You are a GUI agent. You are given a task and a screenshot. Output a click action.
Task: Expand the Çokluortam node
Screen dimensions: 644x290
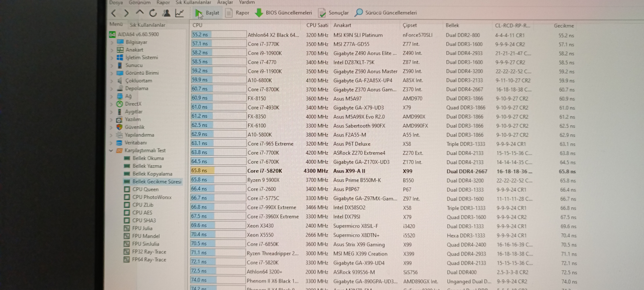click(x=112, y=81)
